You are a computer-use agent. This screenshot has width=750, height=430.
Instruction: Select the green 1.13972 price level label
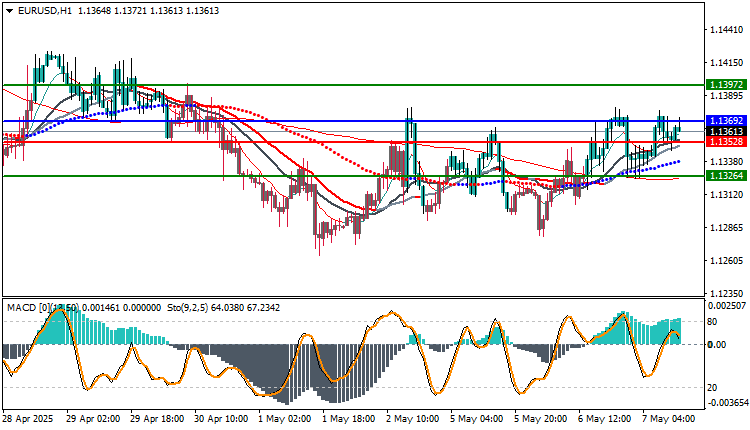click(726, 85)
